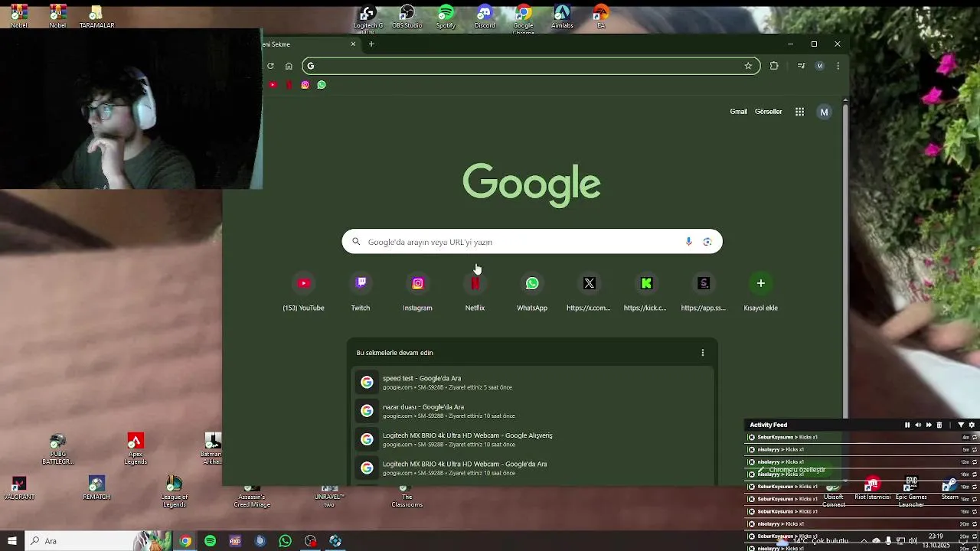Start voice search with microphone icon
This screenshot has height=551, width=980.
tap(688, 242)
